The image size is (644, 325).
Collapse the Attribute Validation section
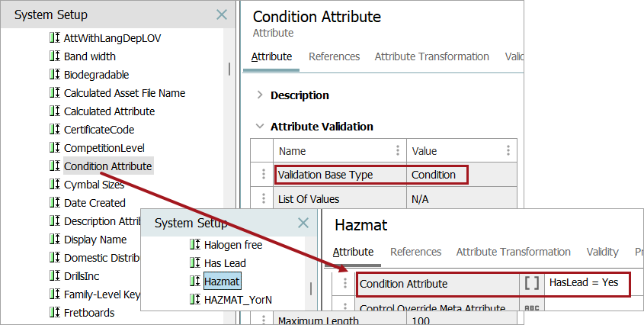[260, 127]
